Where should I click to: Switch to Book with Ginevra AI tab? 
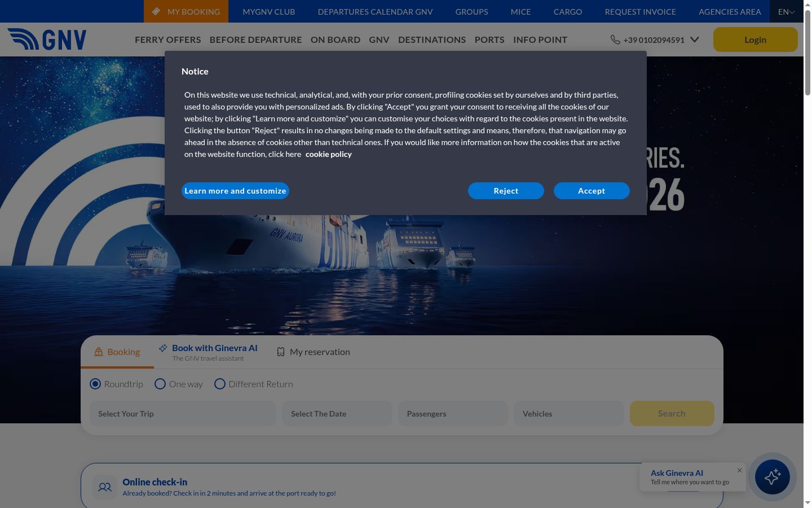click(208, 352)
